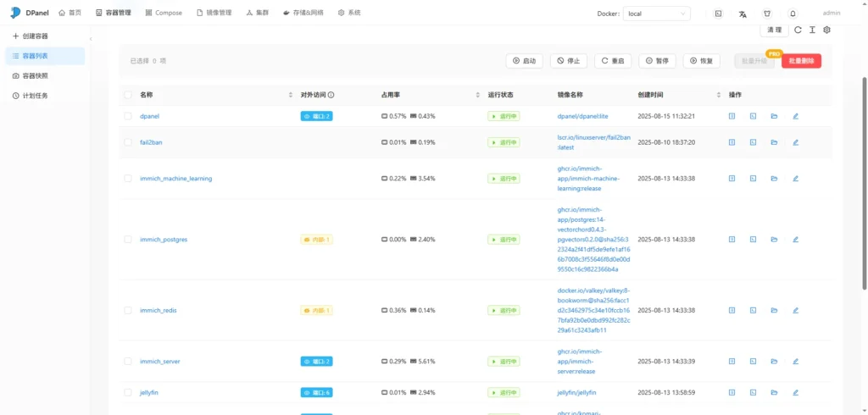
Task: Click the red 批量删除 button
Action: coord(802,61)
